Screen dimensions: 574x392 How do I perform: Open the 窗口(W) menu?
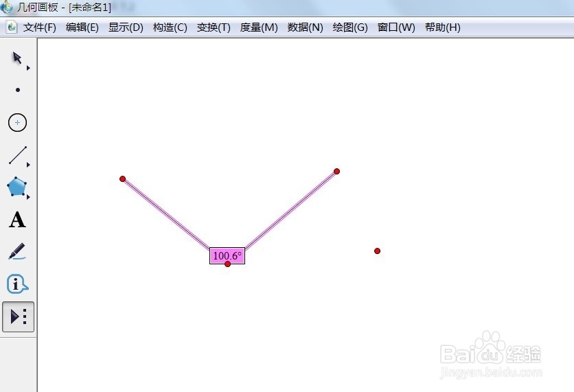point(396,27)
